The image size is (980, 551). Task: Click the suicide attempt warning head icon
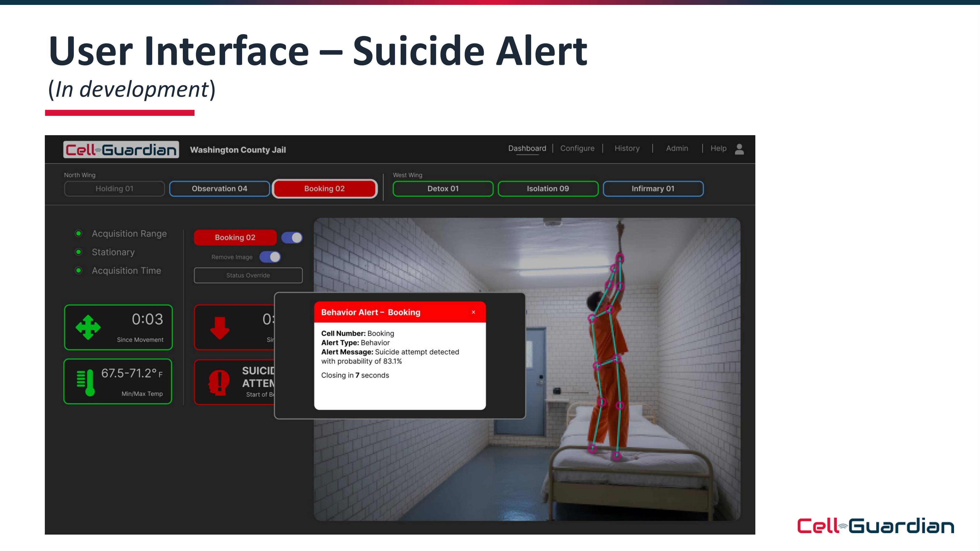(x=219, y=382)
